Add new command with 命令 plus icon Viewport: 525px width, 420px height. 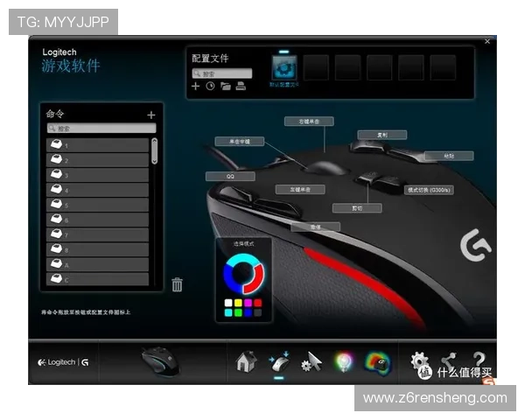[150, 115]
